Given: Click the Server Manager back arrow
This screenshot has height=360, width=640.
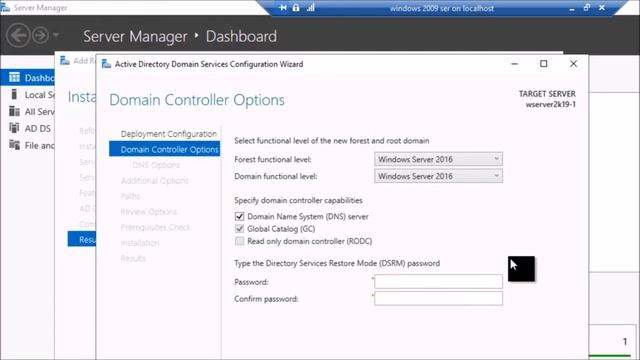Looking at the screenshot, I should click(x=18, y=36).
